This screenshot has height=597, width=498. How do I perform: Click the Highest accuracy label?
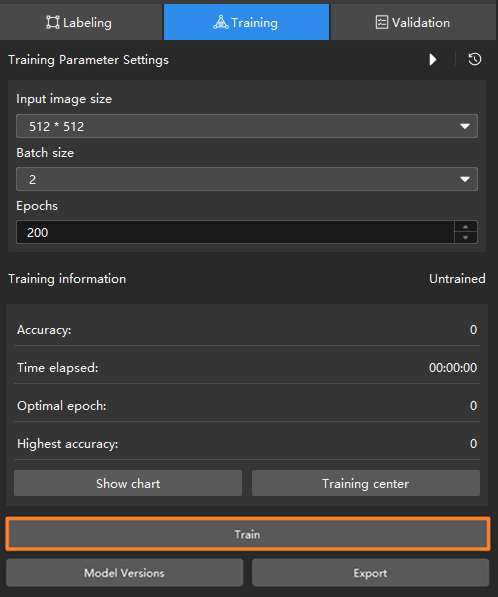coord(68,444)
